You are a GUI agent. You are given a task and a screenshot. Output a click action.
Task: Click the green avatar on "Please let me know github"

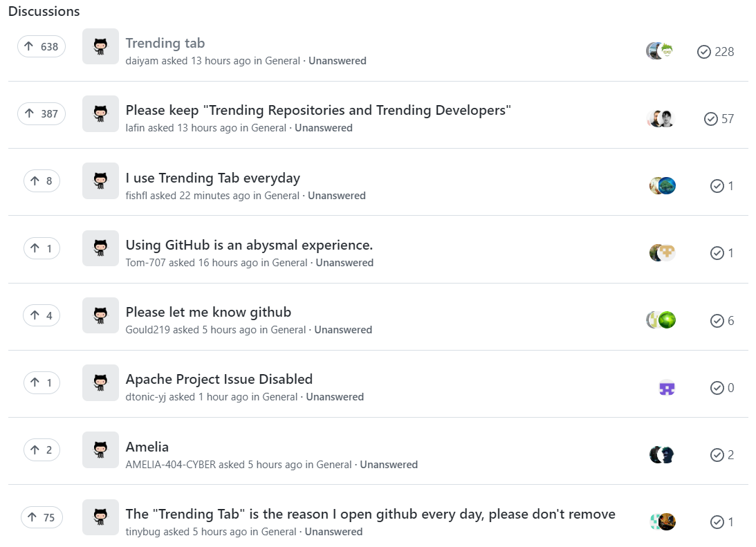click(x=667, y=320)
